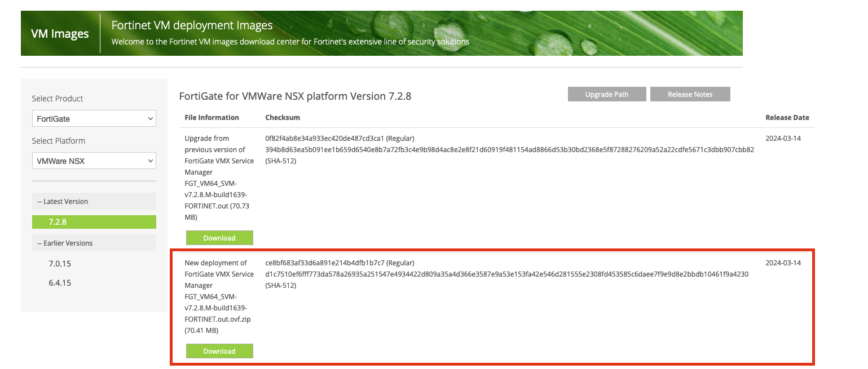Select earlier version 7.0.15

[x=60, y=264]
